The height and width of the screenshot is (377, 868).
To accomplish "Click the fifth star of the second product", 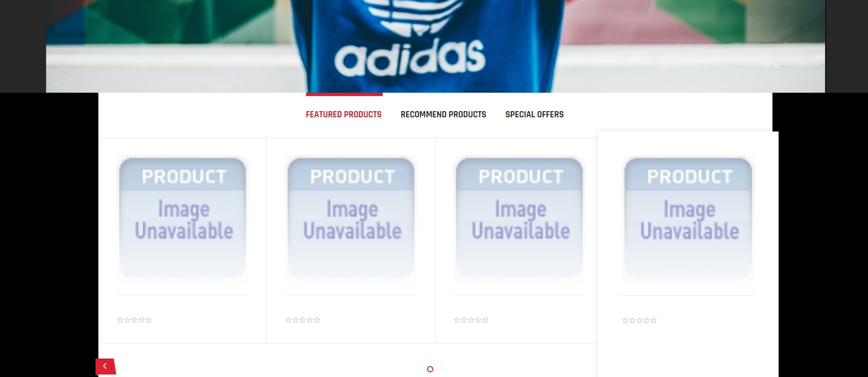I will point(317,320).
